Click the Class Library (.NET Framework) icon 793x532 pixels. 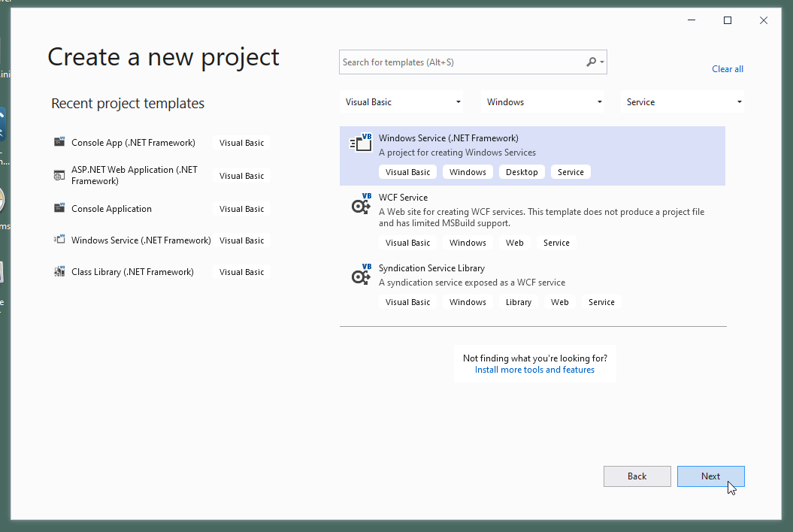tap(59, 271)
